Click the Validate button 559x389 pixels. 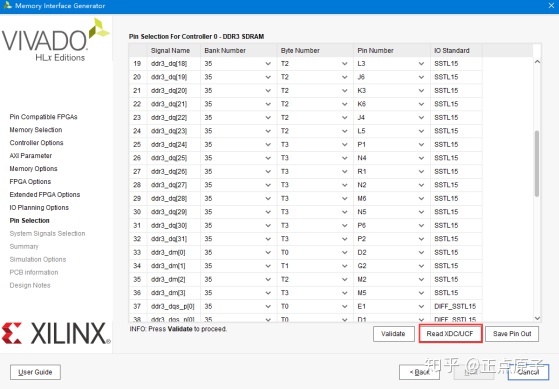coord(394,334)
